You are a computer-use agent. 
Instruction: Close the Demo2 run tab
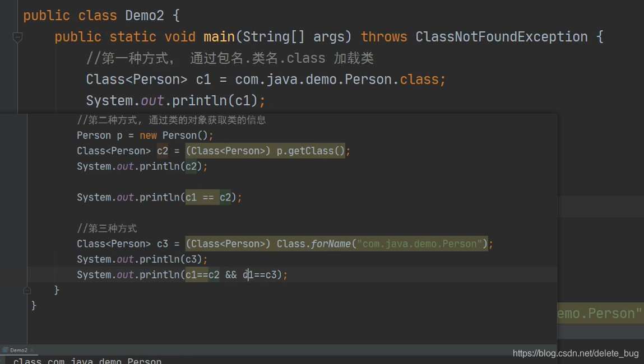point(32,350)
